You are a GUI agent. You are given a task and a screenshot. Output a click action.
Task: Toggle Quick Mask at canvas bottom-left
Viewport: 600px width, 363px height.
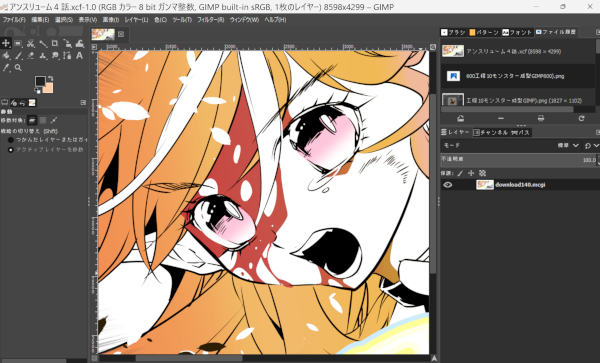pyautogui.click(x=94, y=358)
